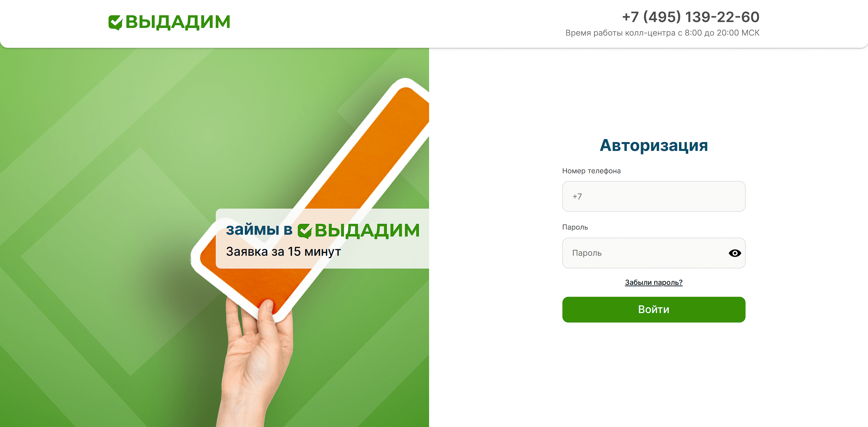Click the call-center working hours text

click(x=662, y=33)
